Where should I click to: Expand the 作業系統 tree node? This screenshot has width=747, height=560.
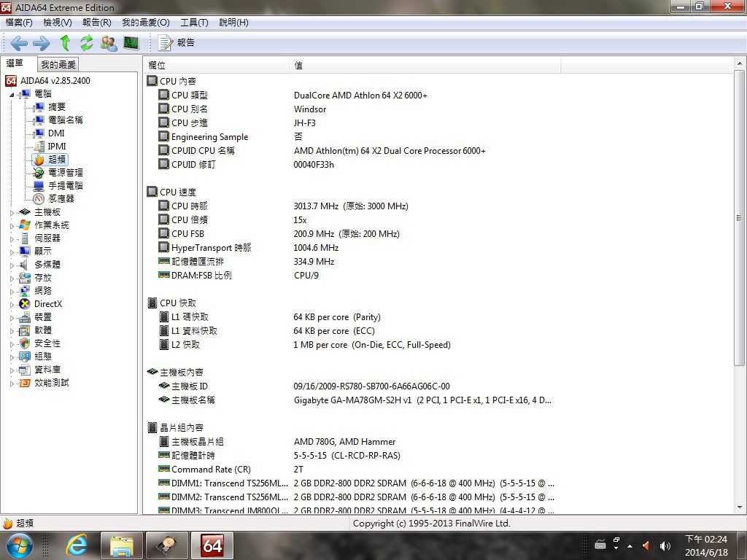[12, 226]
